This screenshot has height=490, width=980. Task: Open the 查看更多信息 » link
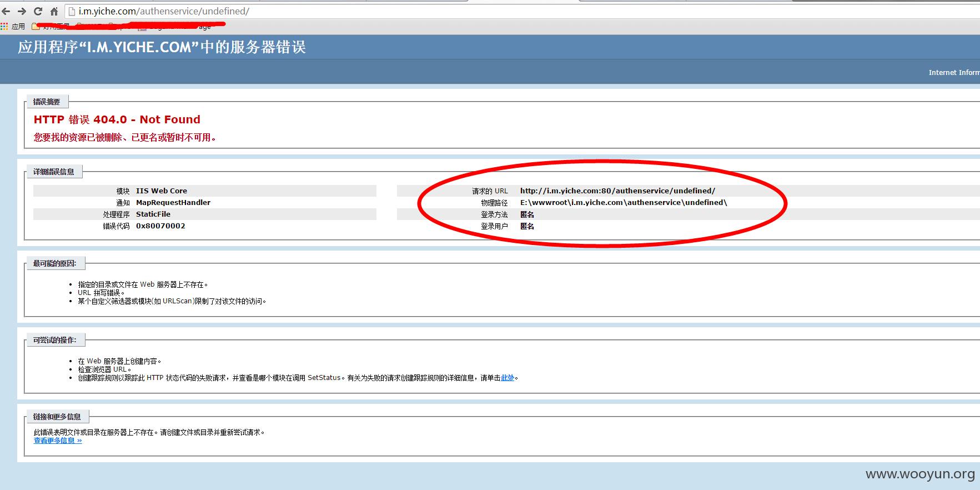click(x=58, y=441)
